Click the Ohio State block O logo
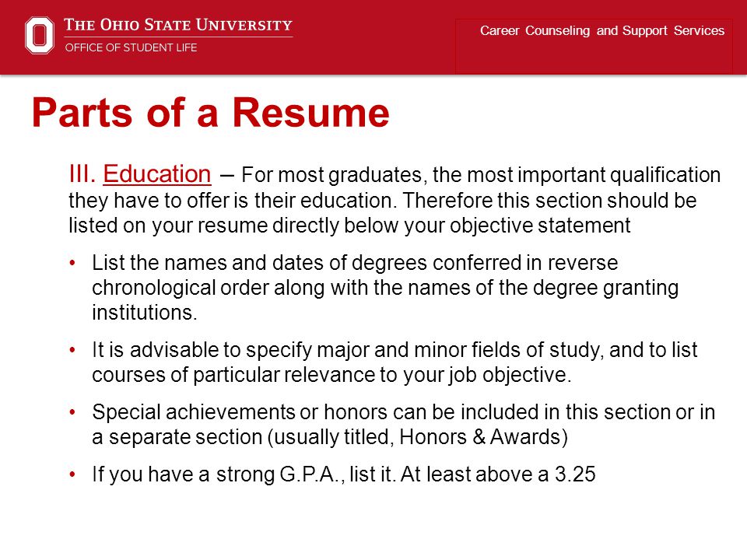 (40, 35)
